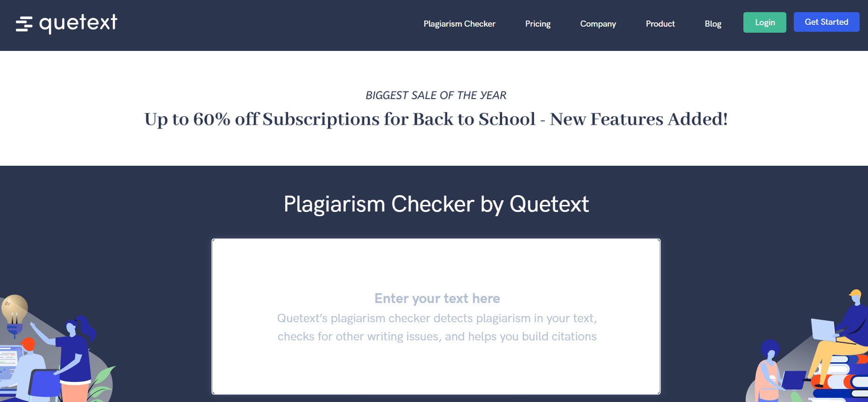Image resolution: width=868 pixels, height=402 pixels.
Task: Open the Plagiarism Checker nav item
Action: click(x=459, y=24)
